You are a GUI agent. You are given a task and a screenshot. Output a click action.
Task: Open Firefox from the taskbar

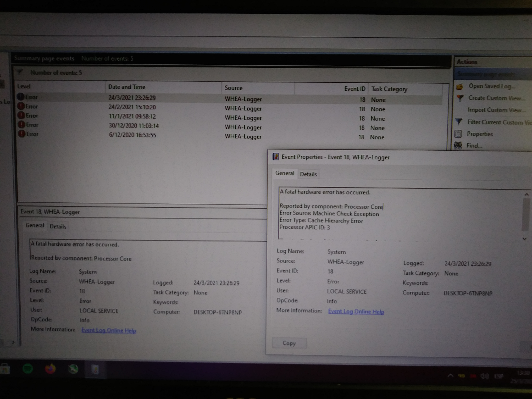click(x=50, y=369)
